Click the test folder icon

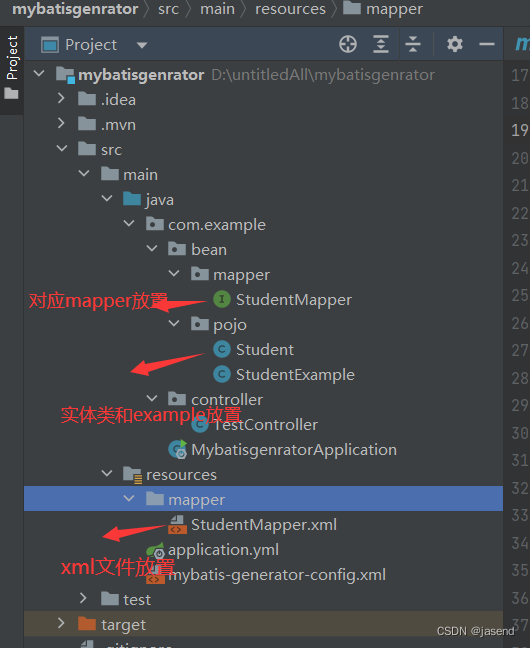pyautogui.click(x=110, y=598)
